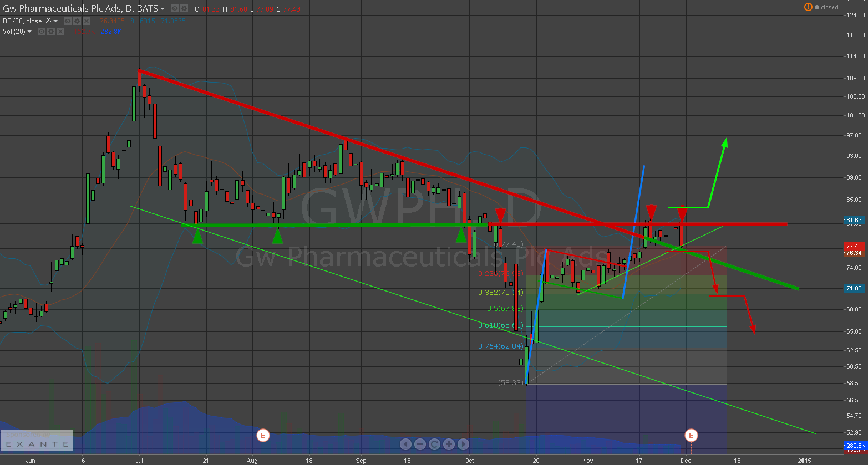Viewport: 868px width, 465px height.
Task: Open the Vol (20) settings gear
Action: click(x=50, y=32)
